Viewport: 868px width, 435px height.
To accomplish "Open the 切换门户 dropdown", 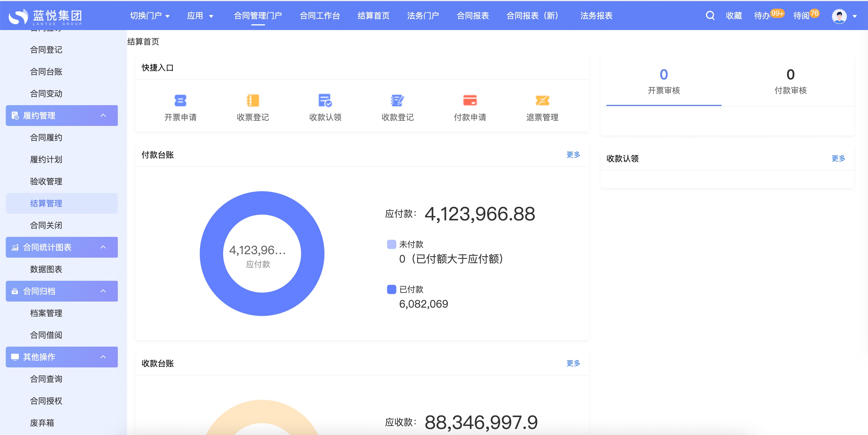I will (x=150, y=16).
